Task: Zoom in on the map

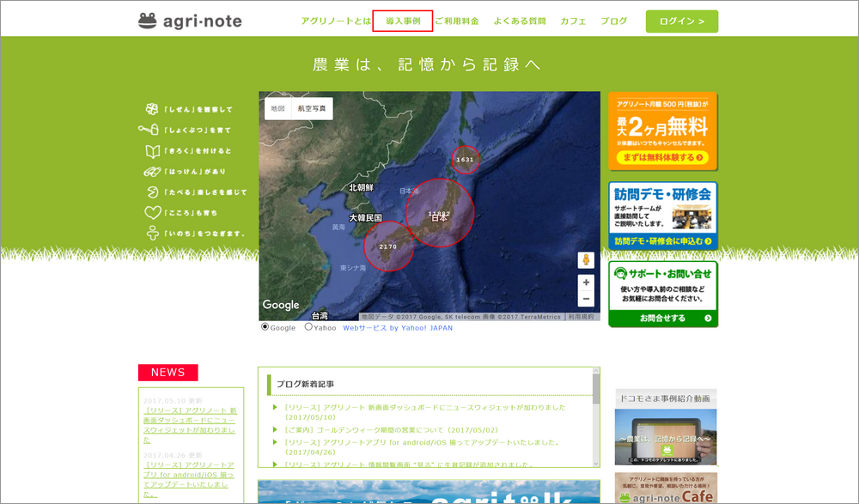Action: tap(586, 282)
